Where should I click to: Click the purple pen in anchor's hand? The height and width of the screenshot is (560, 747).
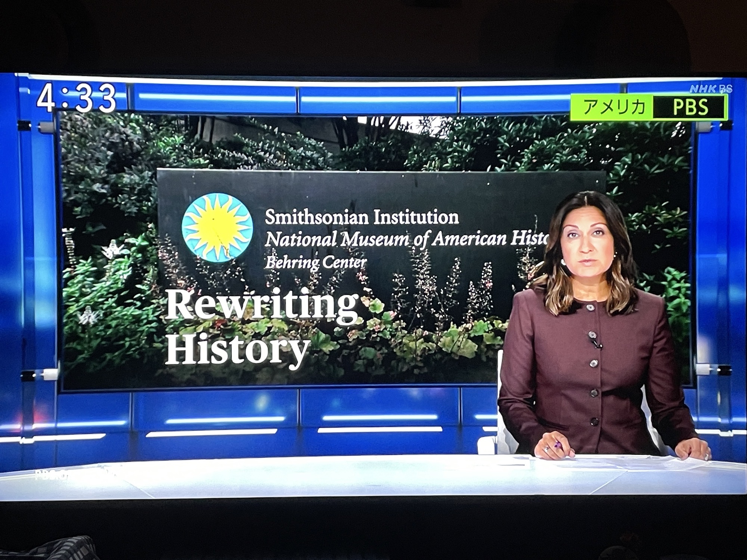click(559, 445)
